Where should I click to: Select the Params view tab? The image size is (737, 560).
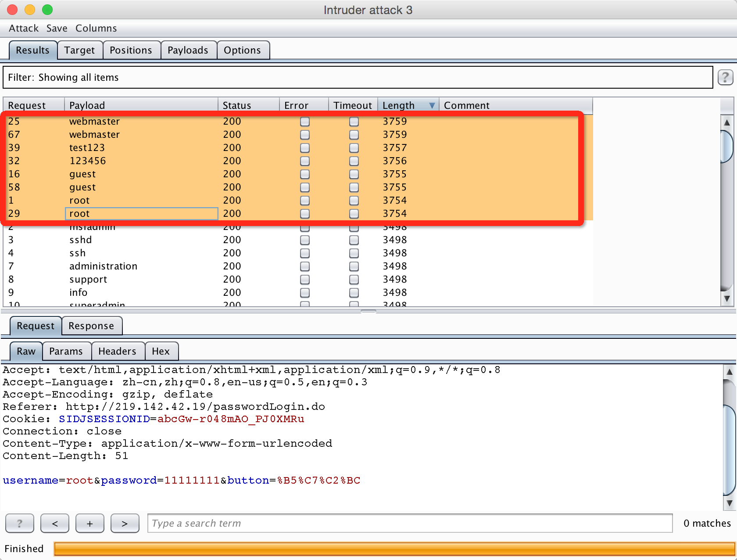(x=66, y=351)
